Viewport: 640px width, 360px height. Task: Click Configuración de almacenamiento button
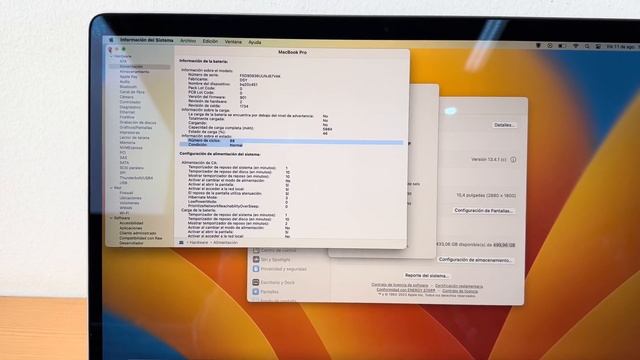pyautogui.click(x=475, y=260)
